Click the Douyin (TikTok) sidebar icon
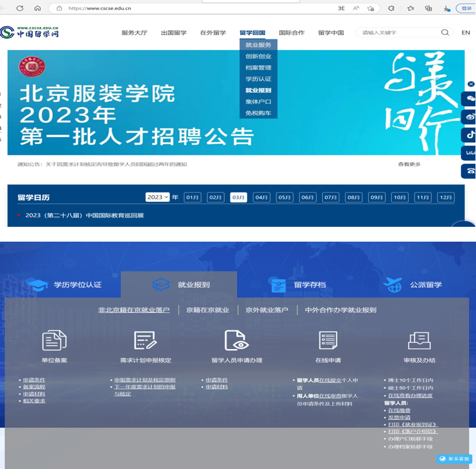This screenshot has width=476, height=469. pyautogui.click(x=470, y=135)
